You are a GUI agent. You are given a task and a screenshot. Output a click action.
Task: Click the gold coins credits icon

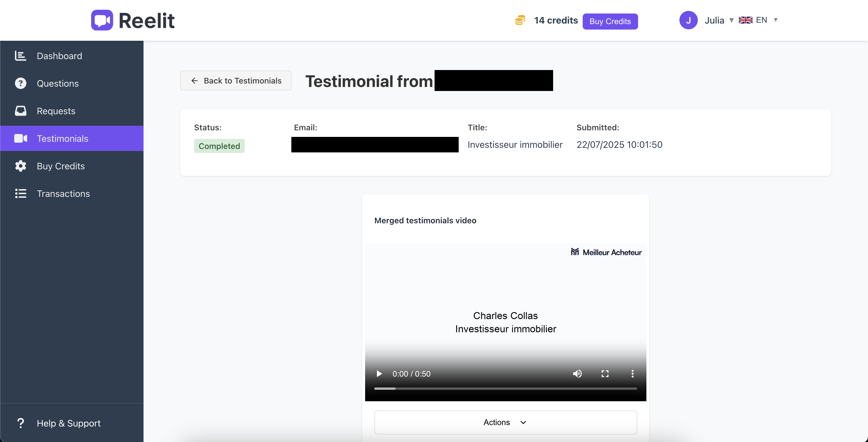click(520, 20)
